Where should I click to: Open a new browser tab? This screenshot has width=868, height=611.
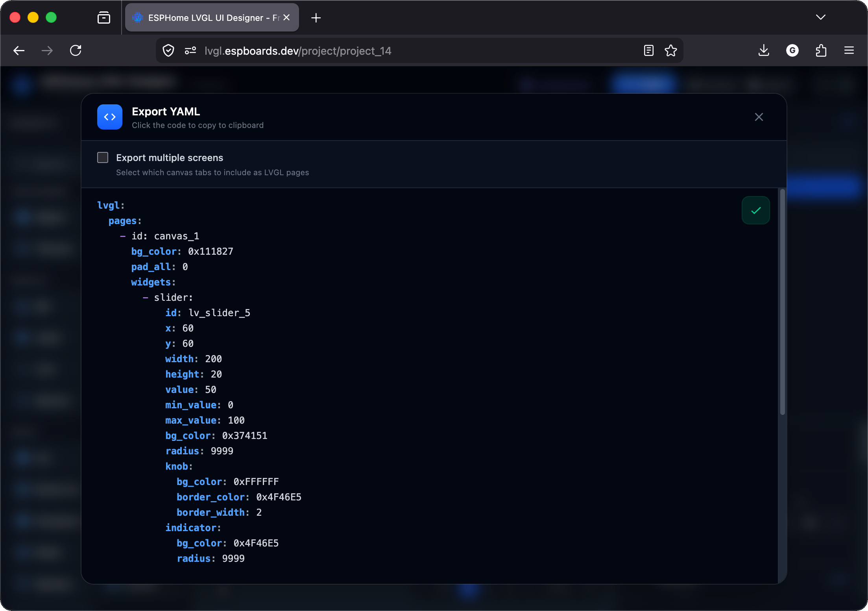[316, 18]
